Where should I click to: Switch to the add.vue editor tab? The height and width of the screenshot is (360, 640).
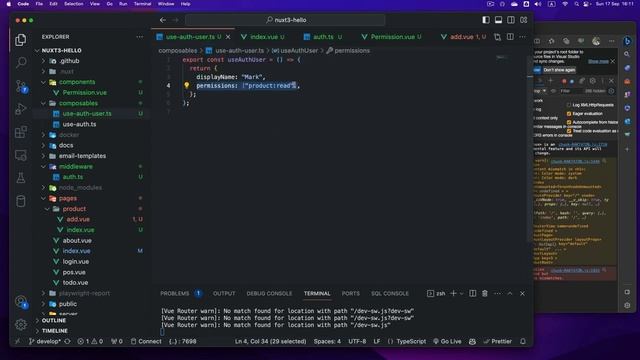[x=462, y=37]
